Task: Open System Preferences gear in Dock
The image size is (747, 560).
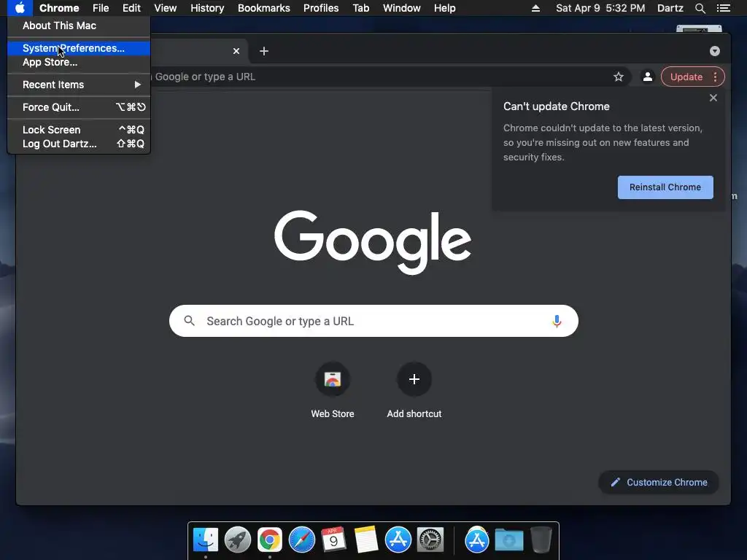Action: [x=430, y=540]
